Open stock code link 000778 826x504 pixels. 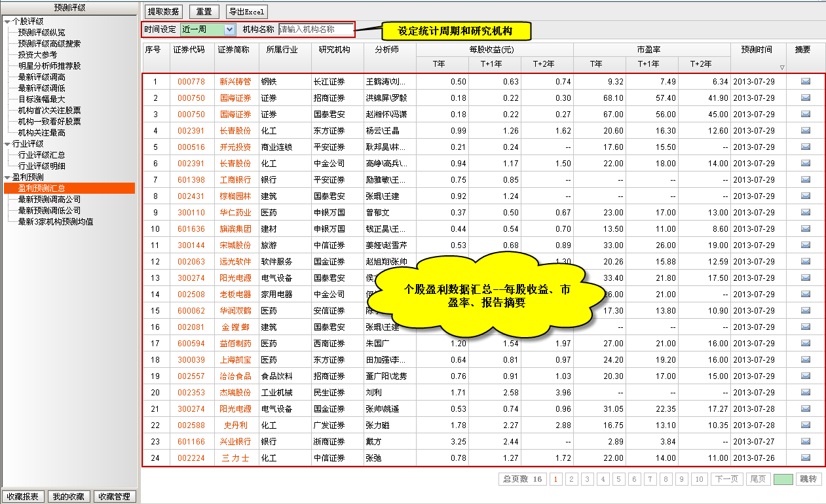[191, 82]
